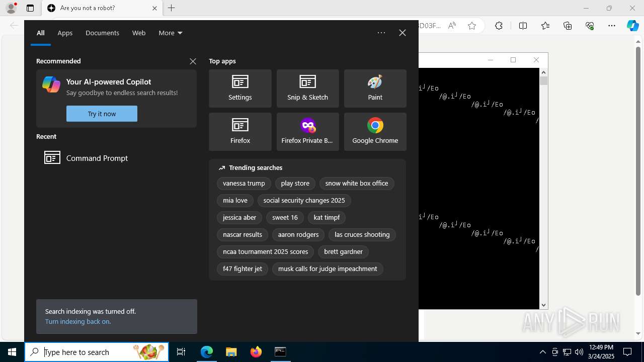Select 'musk calls for judge impeachment' chip
The width and height of the screenshot is (644, 362).
click(x=328, y=269)
